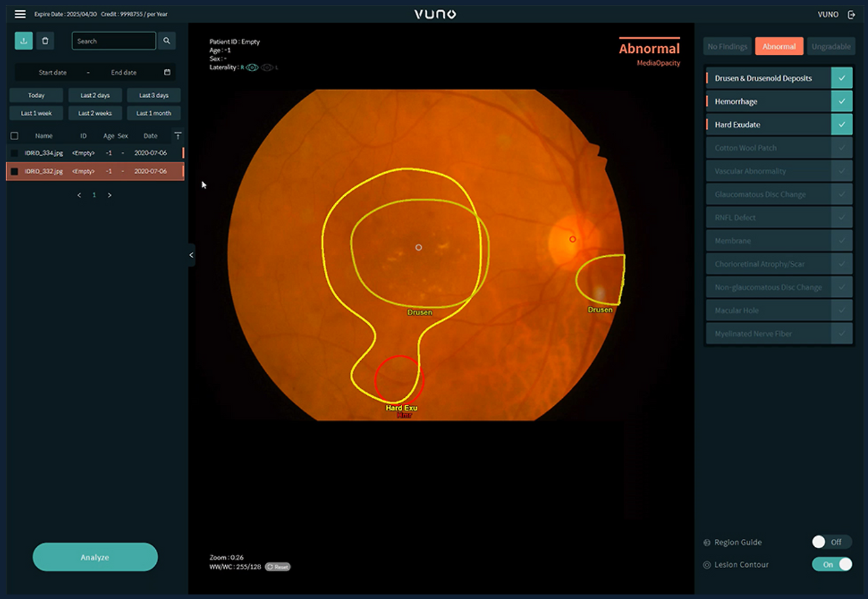
Task: Select the right eye laterality icon
Action: point(252,68)
